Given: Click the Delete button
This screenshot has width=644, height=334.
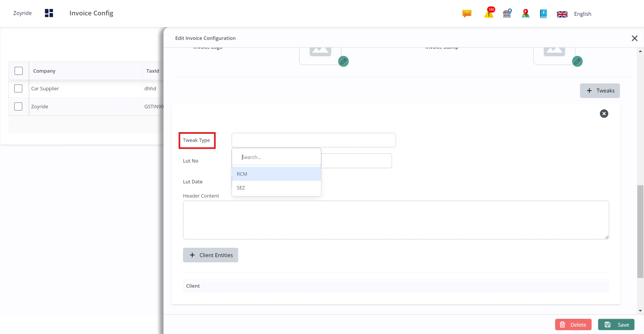Looking at the screenshot, I should tap(573, 324).
